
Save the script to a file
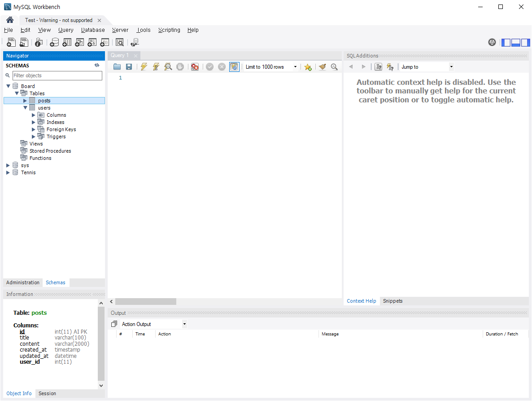[129, 67]
